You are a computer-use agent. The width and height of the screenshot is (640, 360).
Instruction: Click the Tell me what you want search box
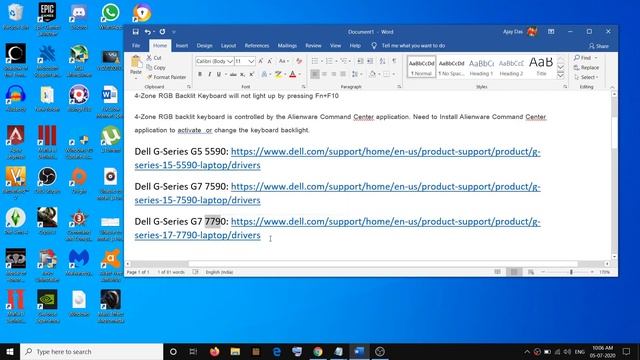pos(413,46)
